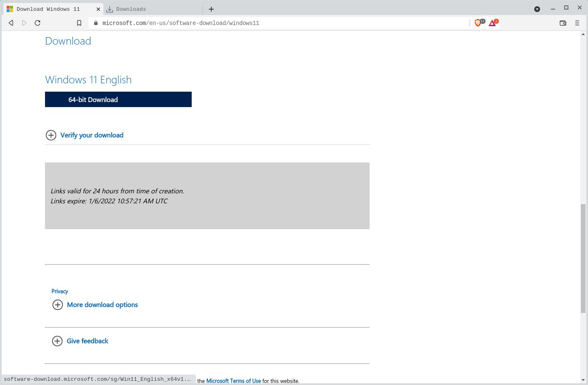Click the 64-bit Download button

click(x=118, y=100)
